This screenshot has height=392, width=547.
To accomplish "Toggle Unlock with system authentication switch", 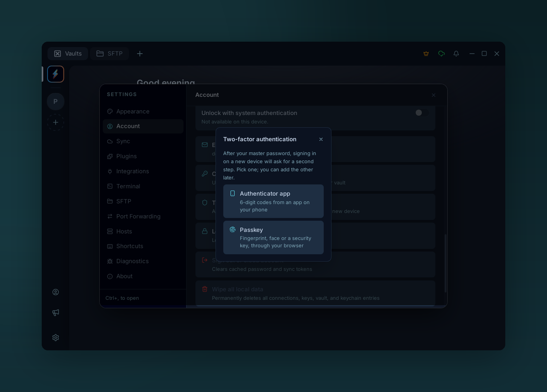I will tap(422, 113).
